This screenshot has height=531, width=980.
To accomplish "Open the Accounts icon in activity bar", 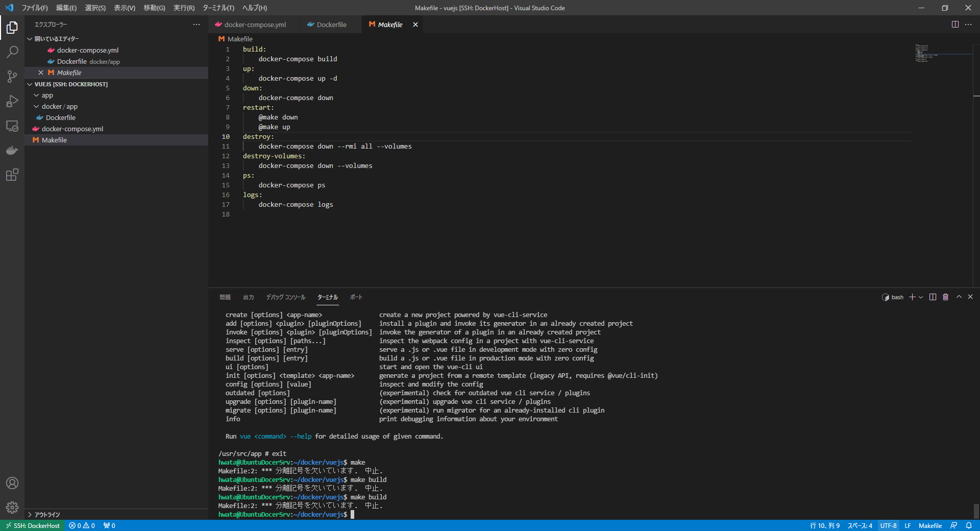I will click(x=12, y=483).
